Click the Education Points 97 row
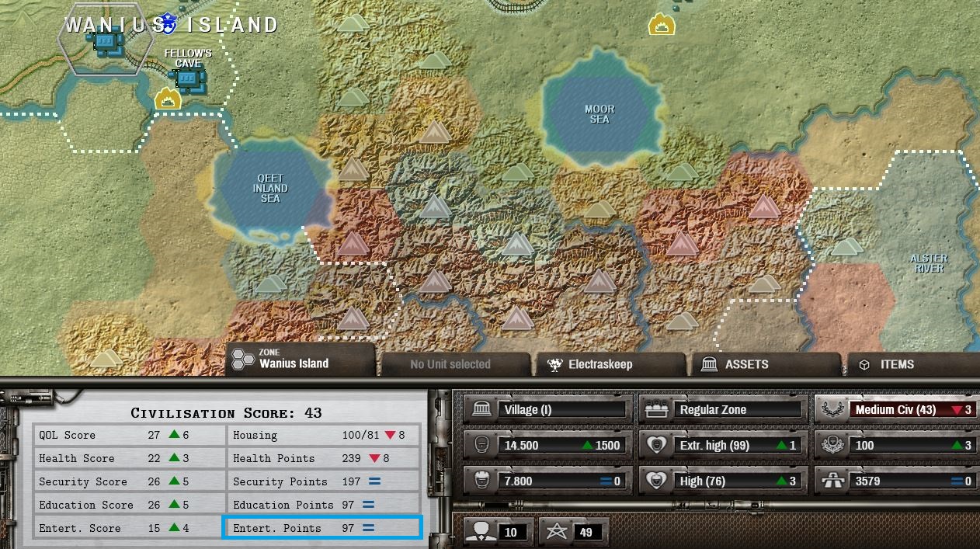Viewport: 980px width, 549px height. click(x=323, y=505)
